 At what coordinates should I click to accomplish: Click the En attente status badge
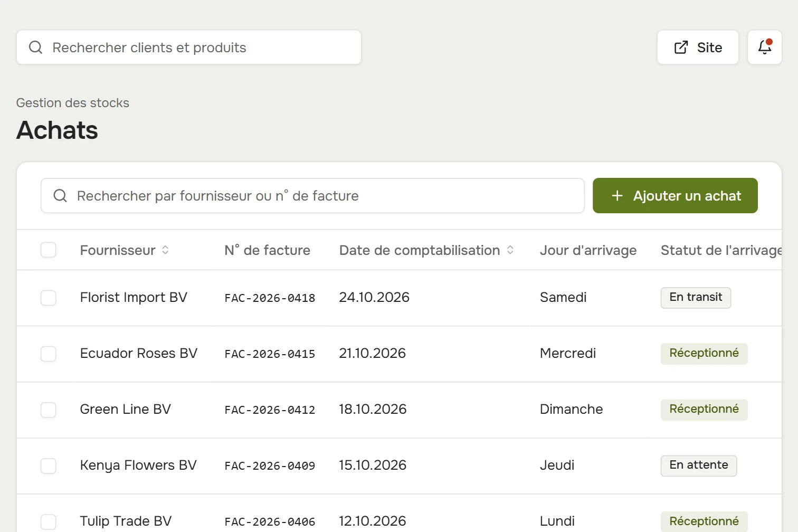click(x=699, y=465)
